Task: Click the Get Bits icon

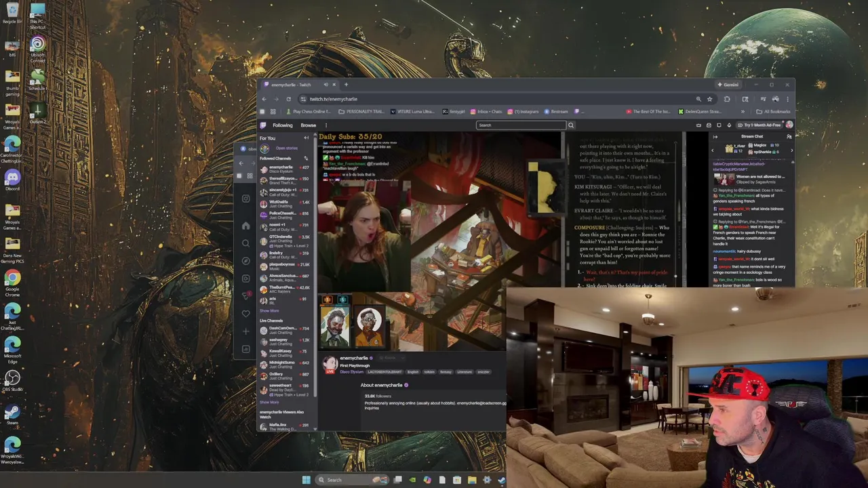Action: pos(729,125)
